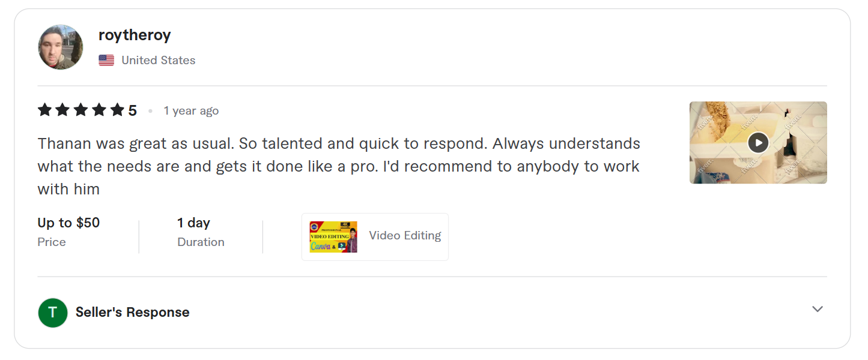Open the Video Editing gig link
Viewport: 868px width, 360px height.
[x=405, y=236]
